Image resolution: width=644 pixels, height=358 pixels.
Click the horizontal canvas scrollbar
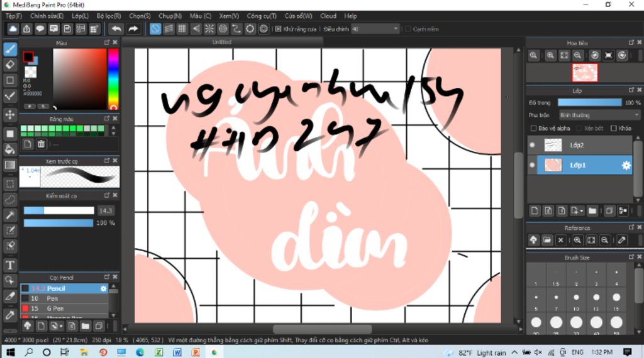pos(323,329)
